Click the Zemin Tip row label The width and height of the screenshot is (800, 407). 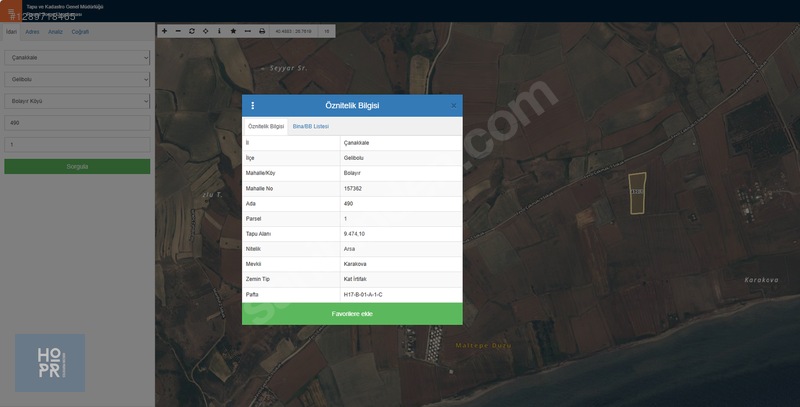click(x=258, y=279)
